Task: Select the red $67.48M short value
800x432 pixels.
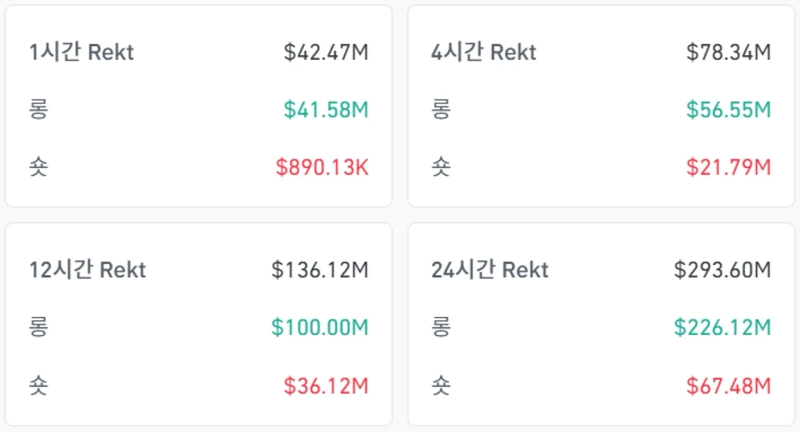Action: [x=728, y=384]
